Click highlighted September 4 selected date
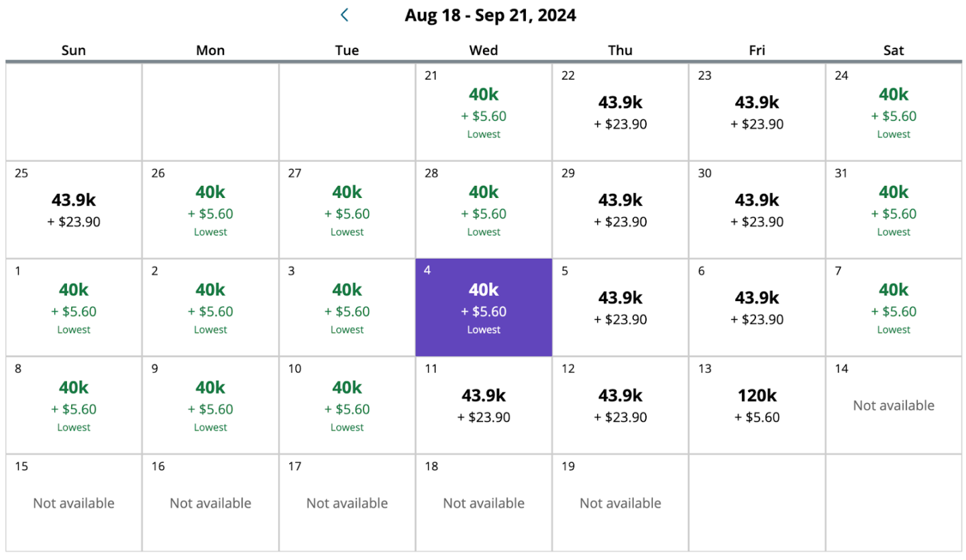The image size is (966, 560). [x=484, y=307]
